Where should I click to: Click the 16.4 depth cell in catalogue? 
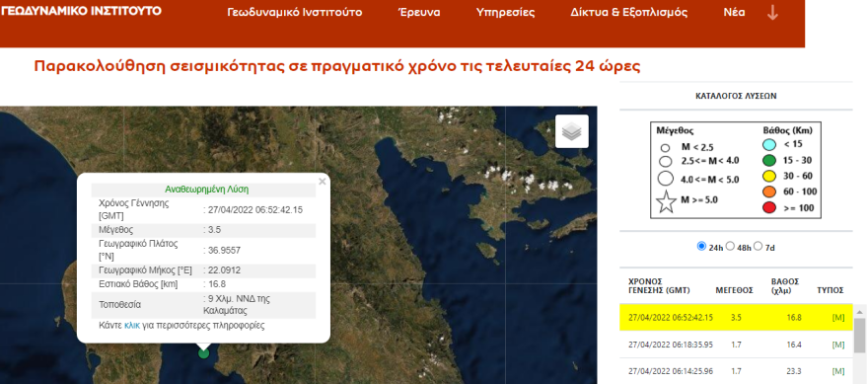coord(793,345)
